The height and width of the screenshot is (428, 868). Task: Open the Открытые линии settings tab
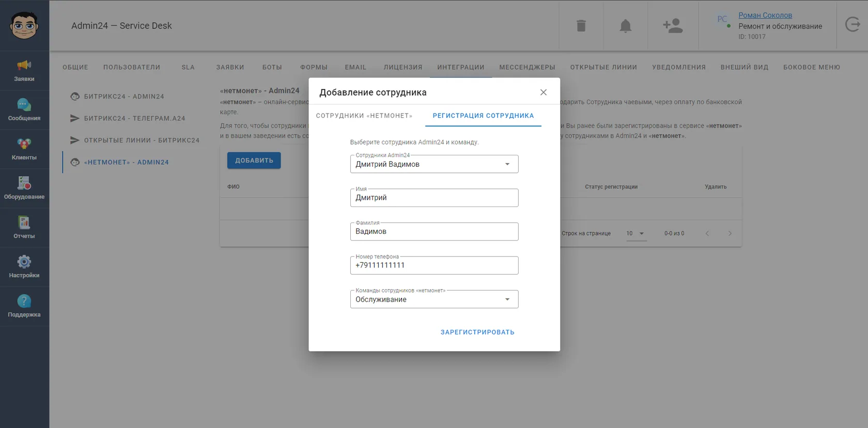click(x=603, y=67)
